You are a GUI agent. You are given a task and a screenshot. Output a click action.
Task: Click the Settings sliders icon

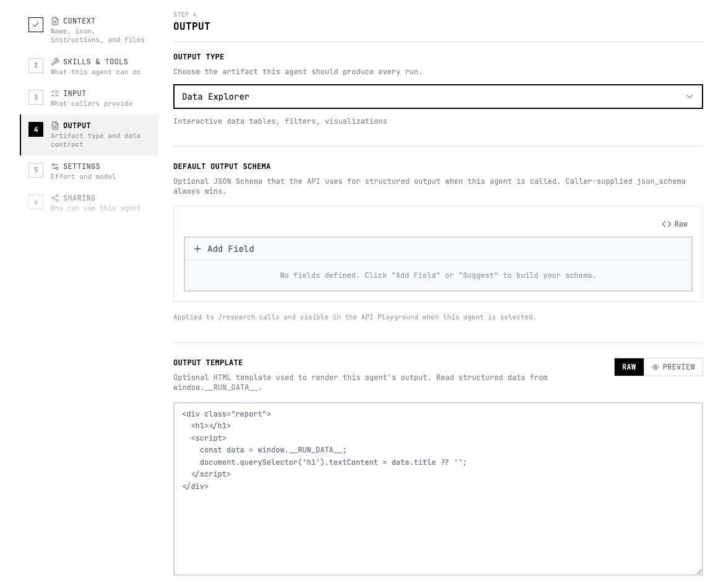[x=55, y=166]
